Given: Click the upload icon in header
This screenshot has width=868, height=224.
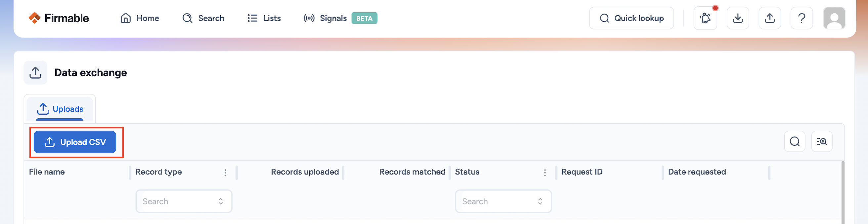Looking at the screenshot, I should 770,18.
